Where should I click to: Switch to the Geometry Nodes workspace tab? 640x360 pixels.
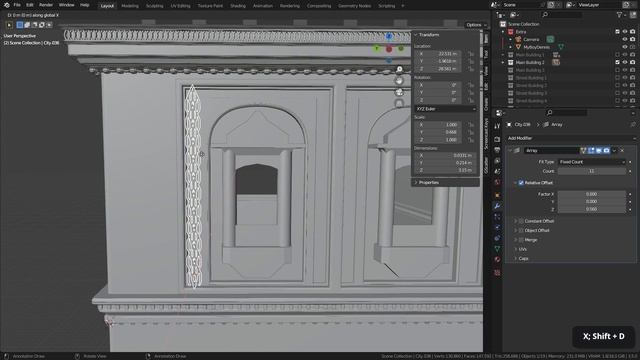pos(354,6)
